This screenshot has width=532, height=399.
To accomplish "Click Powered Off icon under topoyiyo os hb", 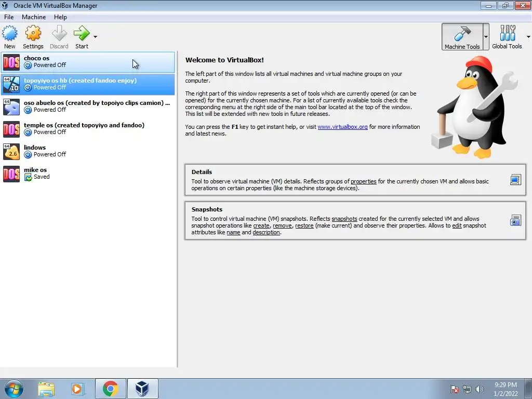I will 28,87.
